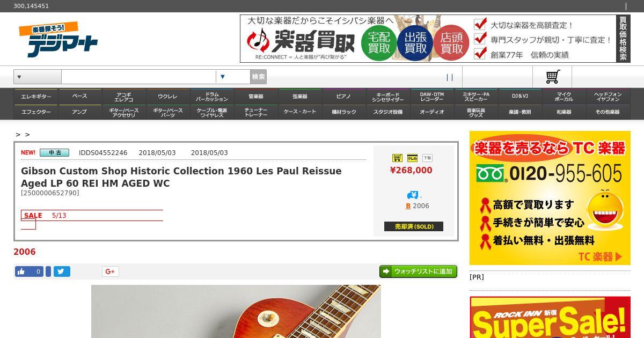The height and width of the screenshot is (338, 644).
Task: Expand the category dropdown left of search
Action: tap(38, 77)
